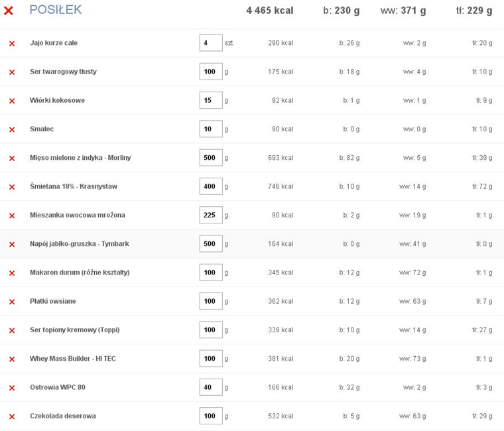504x431 pixels.
Task: Remove Whey Mass Builder - HI TEC entry
Action: coord(11,359)
